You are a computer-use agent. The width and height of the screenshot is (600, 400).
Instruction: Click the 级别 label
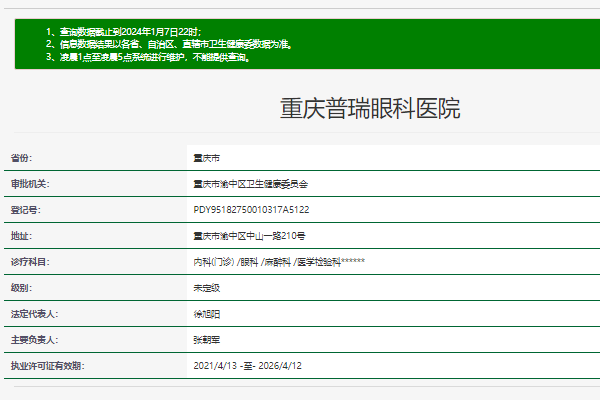(21, 288)
